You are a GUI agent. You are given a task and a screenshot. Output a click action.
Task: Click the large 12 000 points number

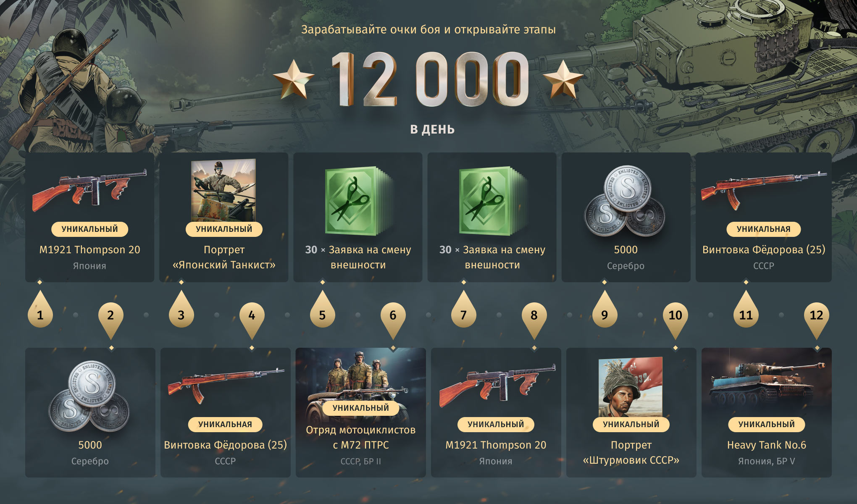point(429,79)
